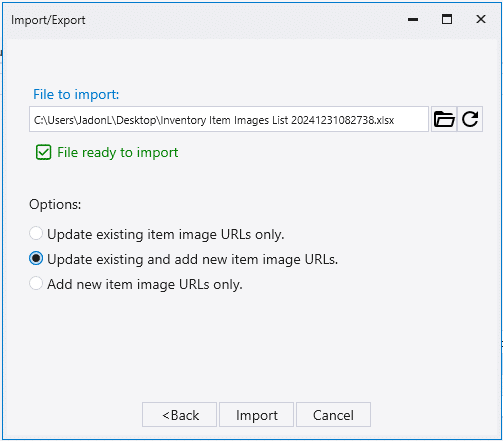Reload the import file with the refresh icon
The image size is (503, 441).
pyautogui.click(x=470, y=119)
